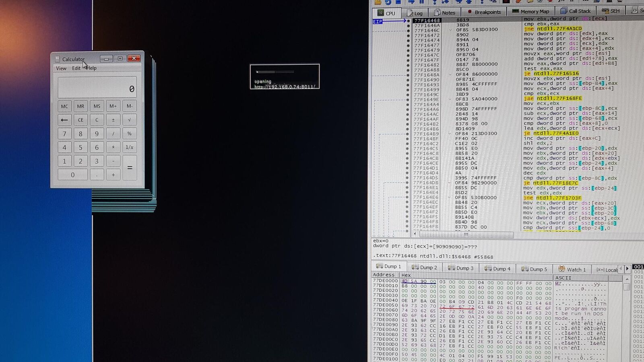The height and width of the screenshot is (362, 644).
Task: Open a new executable with the folder icon
Action: [x=377, y=2]
